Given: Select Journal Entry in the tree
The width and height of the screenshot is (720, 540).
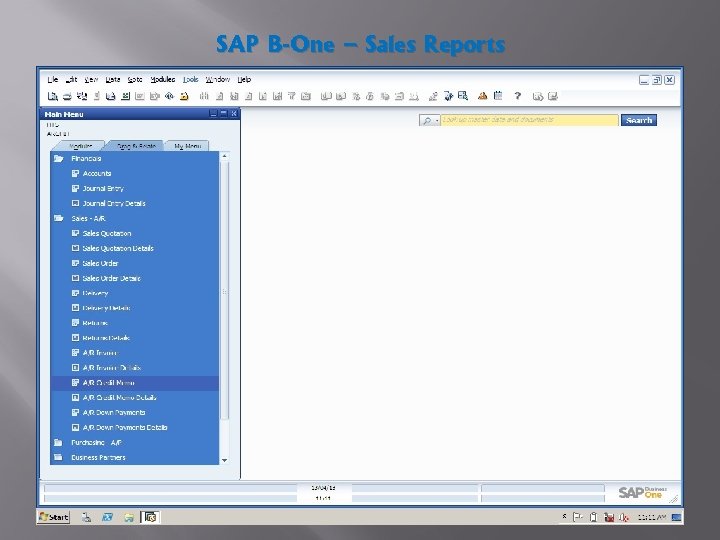Looking at the screenshot, I should [103, 188].
